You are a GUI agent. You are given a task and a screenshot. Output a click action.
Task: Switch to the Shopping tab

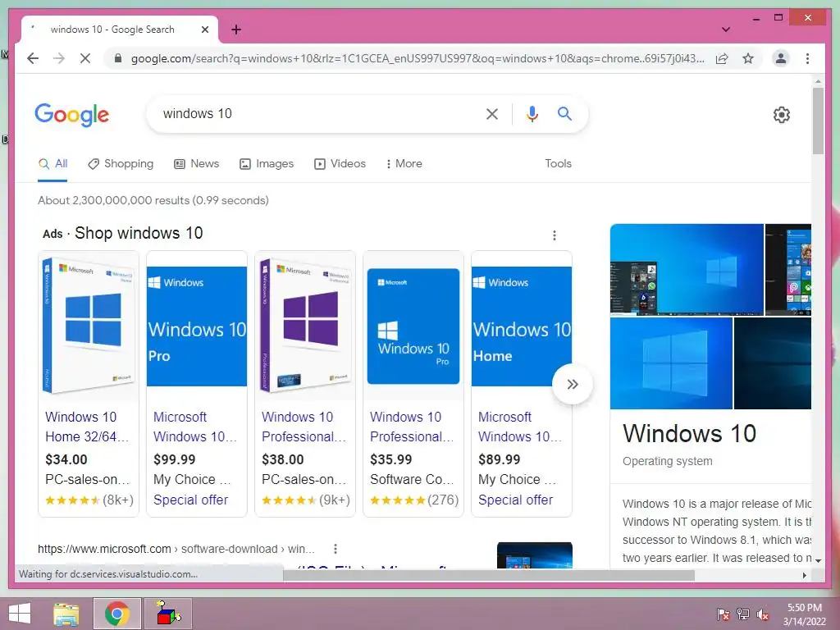[x=121, y=164]
